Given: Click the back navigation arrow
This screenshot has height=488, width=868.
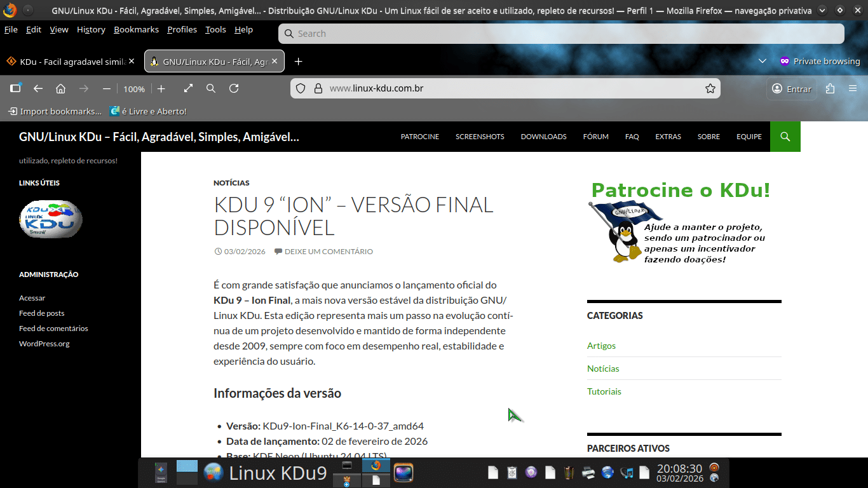Looking at the screenshot, I should coord(38,89).
